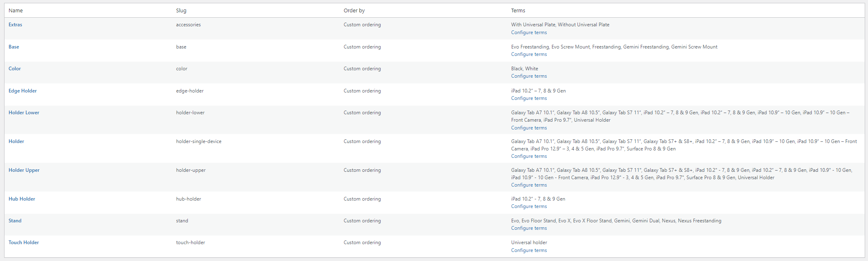Select the 'holder-single-device' slug text

[x=199, y=141]
